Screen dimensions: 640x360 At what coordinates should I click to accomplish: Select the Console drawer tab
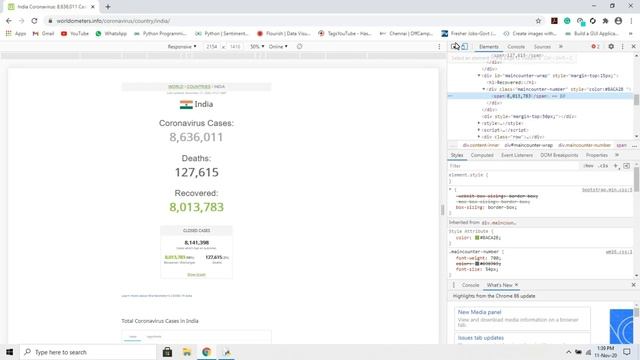click(470, 285)
